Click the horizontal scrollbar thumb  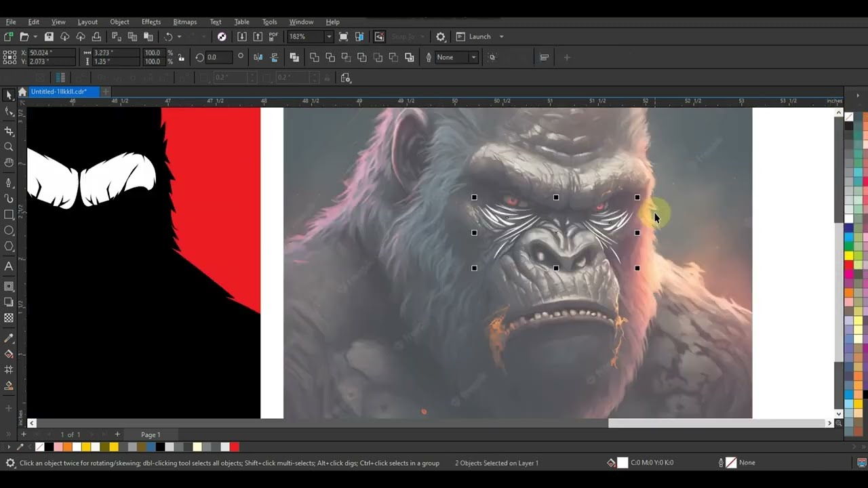717,423
